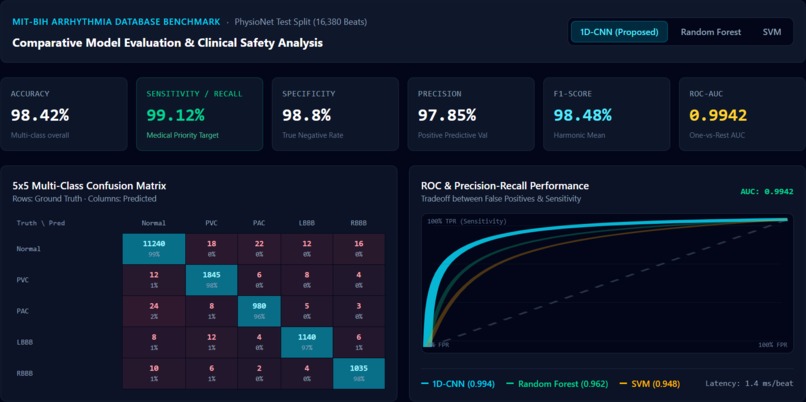Click the "Truth \ Pred" matrix corner header
This screenshot has width=806, height=402.
41,223
